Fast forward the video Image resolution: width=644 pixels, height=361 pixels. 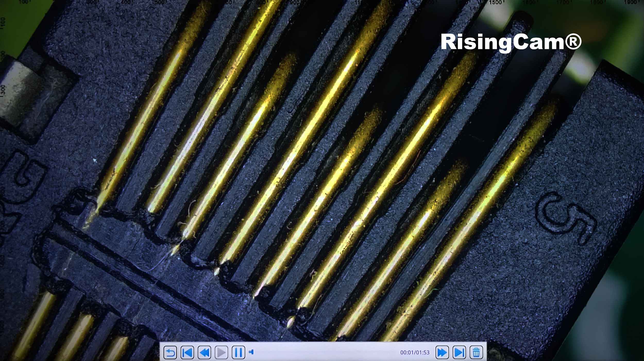[442, 352]
